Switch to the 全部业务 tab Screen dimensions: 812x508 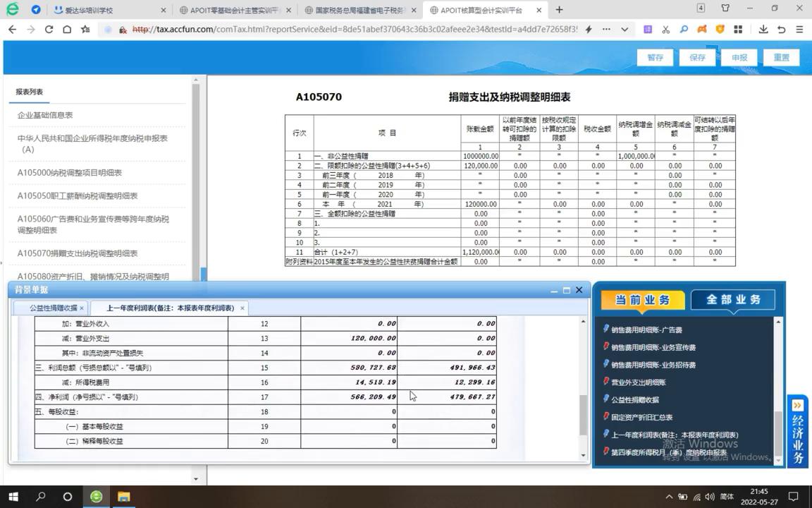pyautogui.click(x=733, y=299)
